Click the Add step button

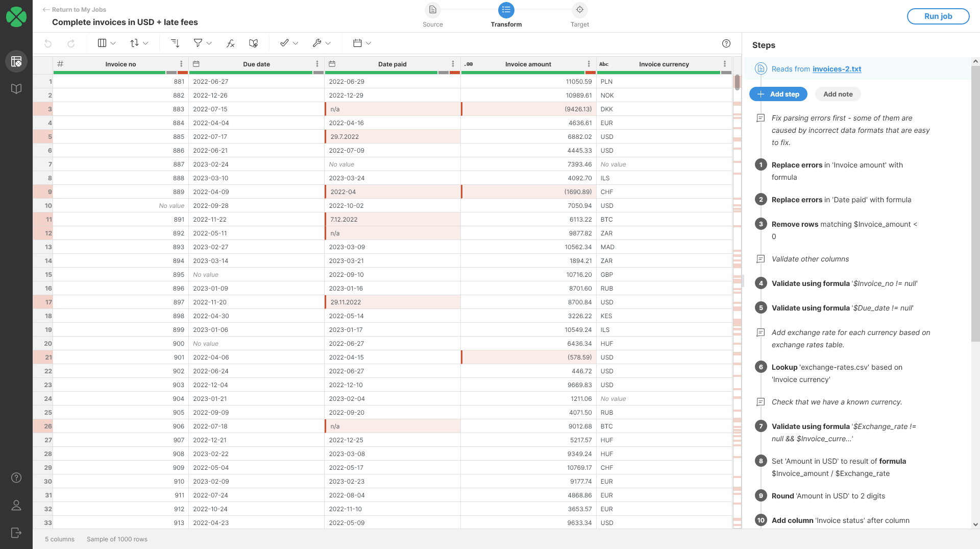coord(778,94)
